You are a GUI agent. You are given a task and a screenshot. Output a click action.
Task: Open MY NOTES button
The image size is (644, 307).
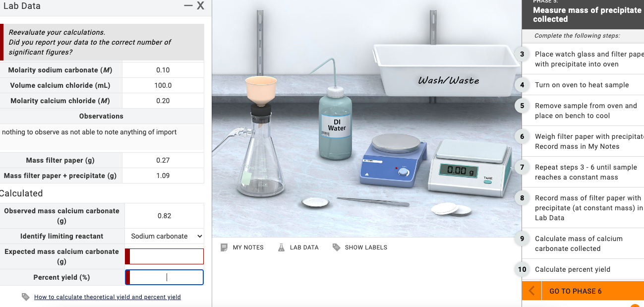point(242,247)
